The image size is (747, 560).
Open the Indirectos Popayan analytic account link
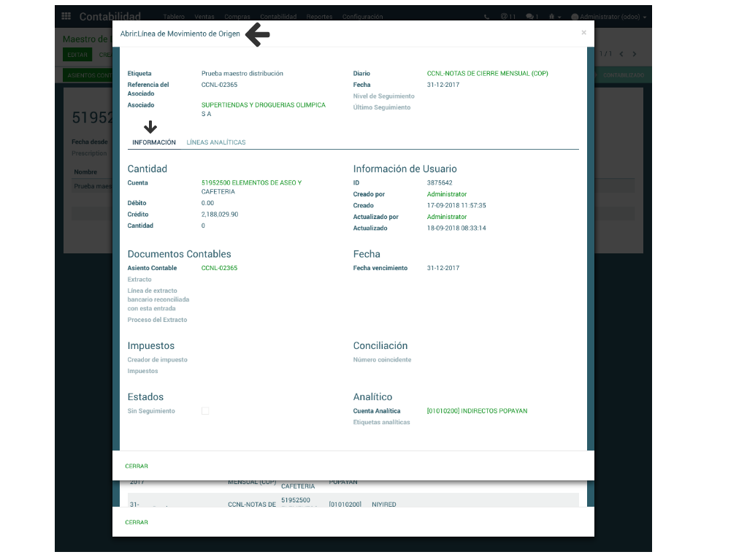tap(477, 411)
